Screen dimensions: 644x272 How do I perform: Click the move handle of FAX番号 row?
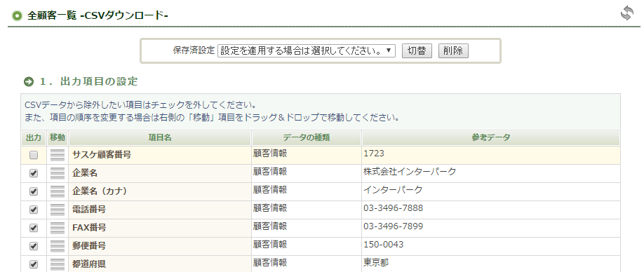58,227
